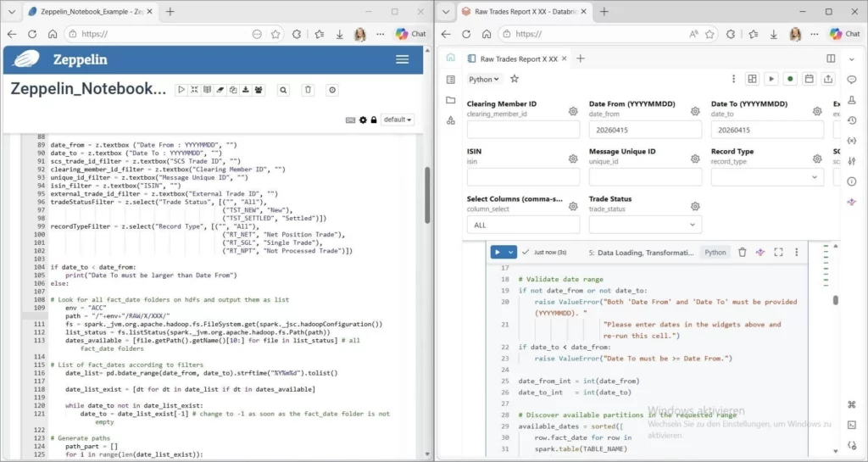Image resolution: width=868 pixels, height=462 pixels.
Task: Edit Date From widget settings gear
Action: tap(695, 111)
